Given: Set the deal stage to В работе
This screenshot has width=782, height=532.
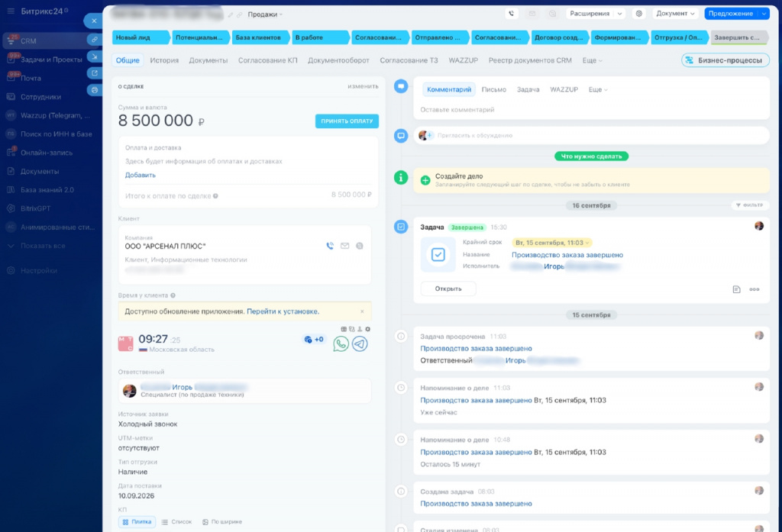Looking at the screenshot, I should point(320,37).
